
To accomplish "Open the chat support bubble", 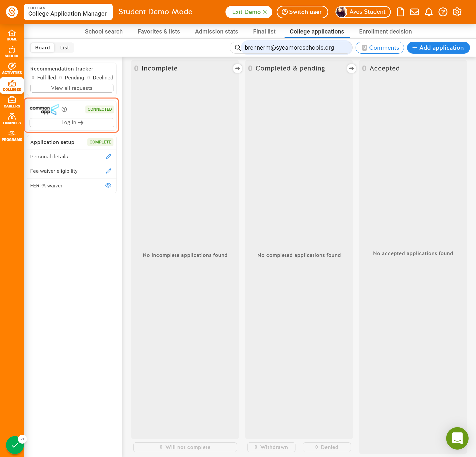I will (x=457, y=438).
